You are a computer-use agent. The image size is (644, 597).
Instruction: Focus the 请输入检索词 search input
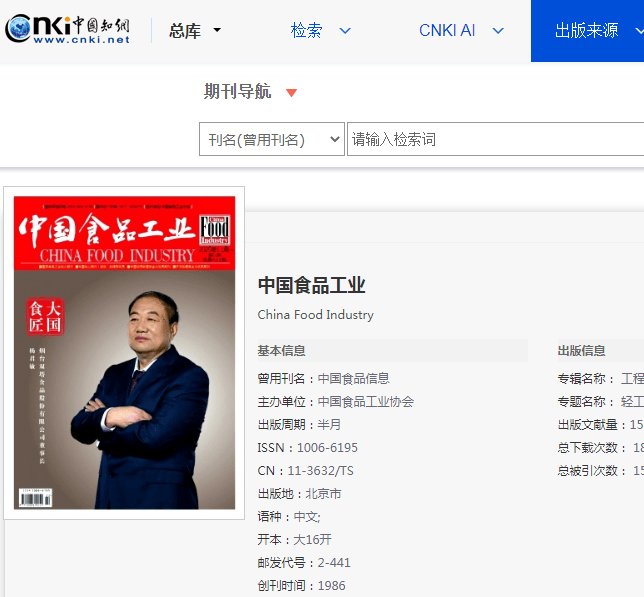[495, 139]
